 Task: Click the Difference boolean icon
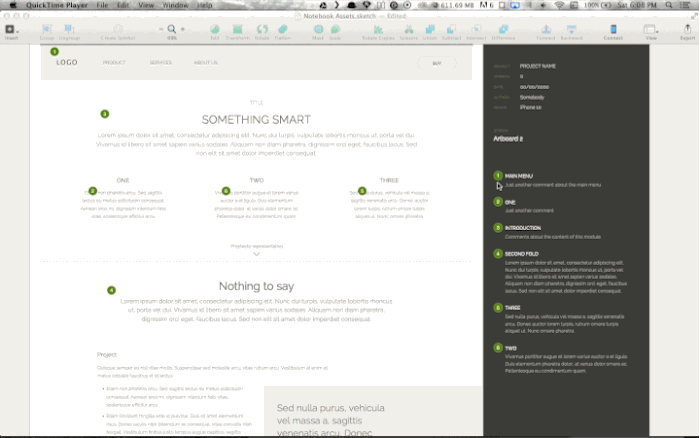503,29
